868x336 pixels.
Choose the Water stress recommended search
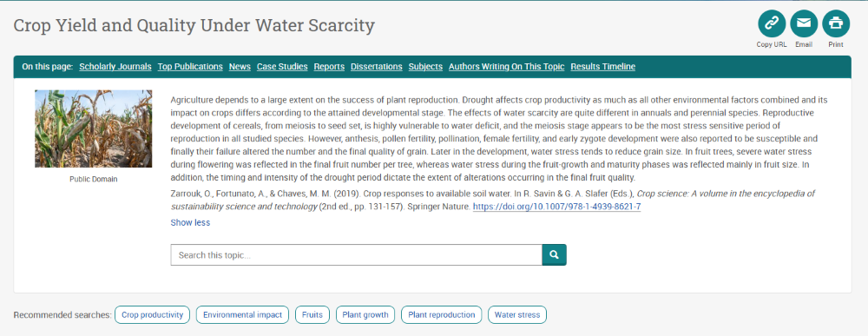tap(517, 315)
